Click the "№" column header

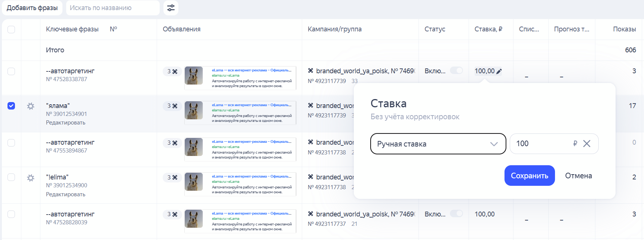pos(113,29)
